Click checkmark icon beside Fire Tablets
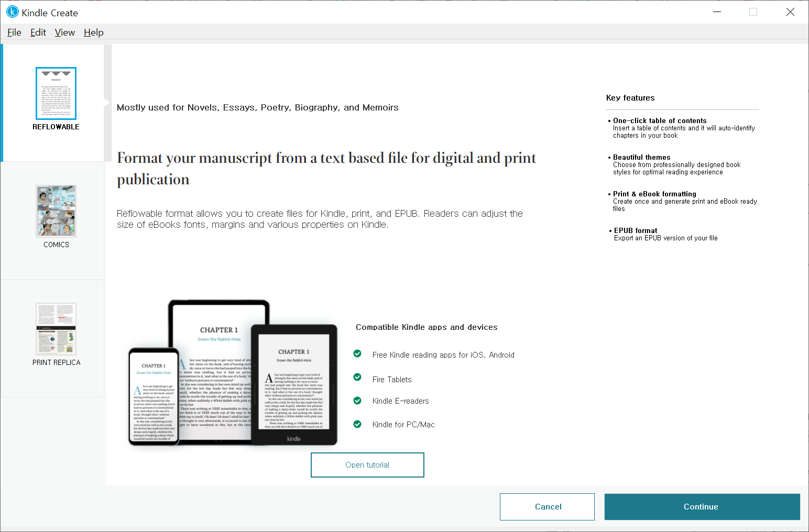 click(x=357, y=377)
